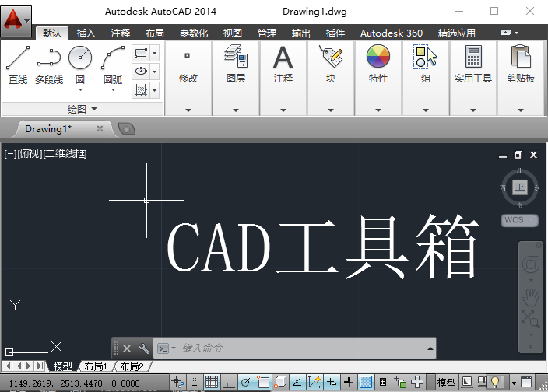The image size is (548, 392).
Task: Toggle Ortho Mode in status bar
Action: point(229,382)
